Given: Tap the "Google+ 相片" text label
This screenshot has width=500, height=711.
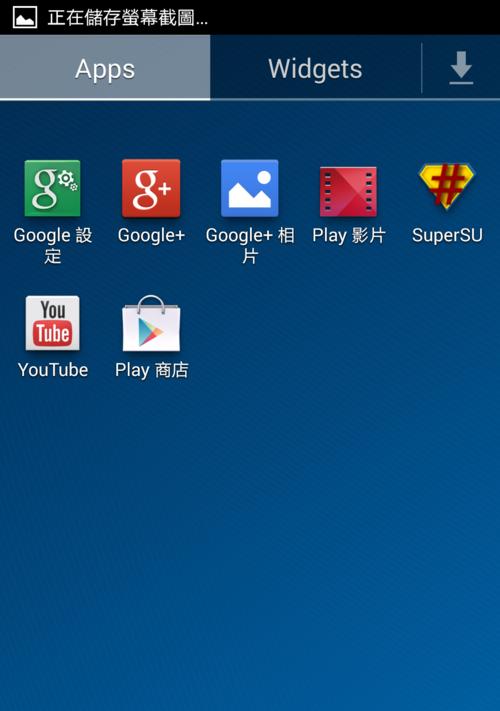Looking at the screenshot, I should point(250,245).
